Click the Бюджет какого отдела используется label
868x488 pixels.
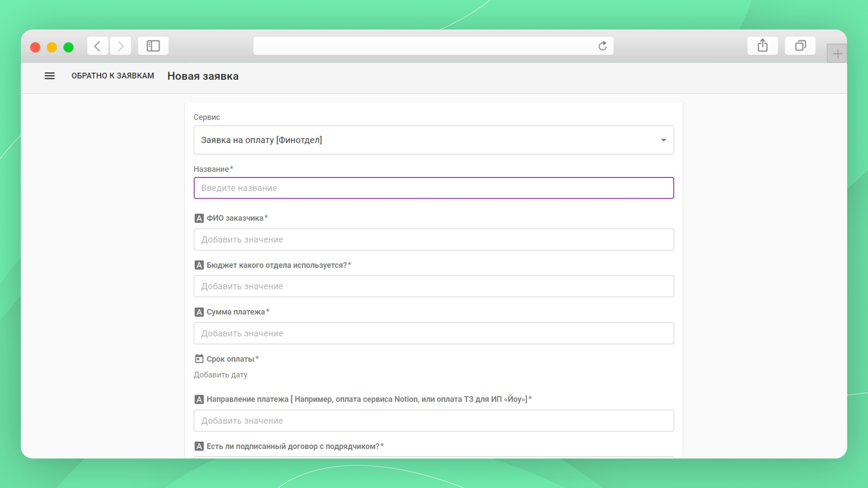279,265
